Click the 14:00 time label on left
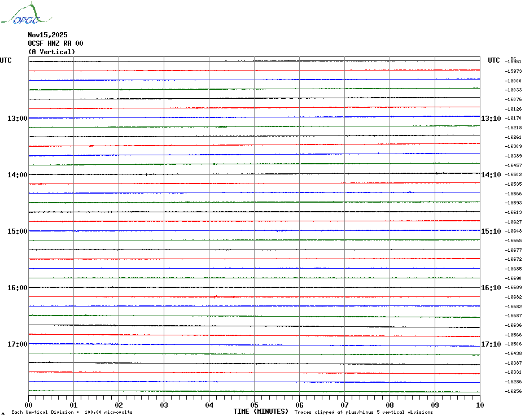 click(17, 175)
